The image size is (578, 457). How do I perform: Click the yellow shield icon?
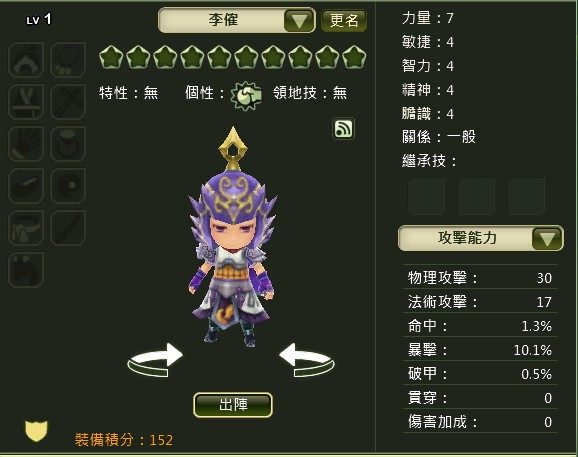pos(36,430)
